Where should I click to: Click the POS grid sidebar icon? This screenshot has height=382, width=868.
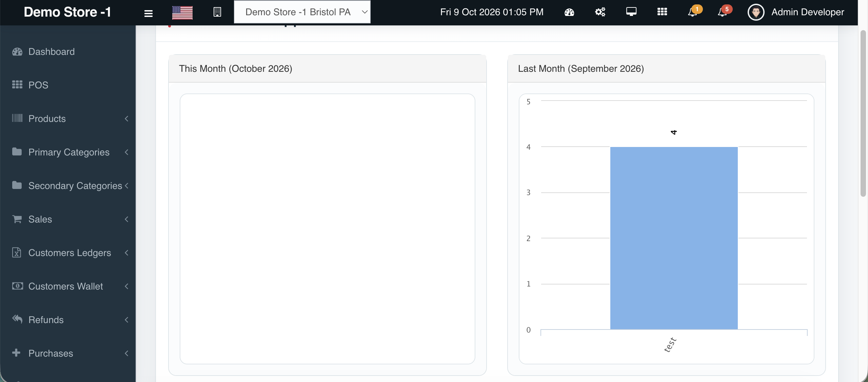(x=17, y=85)
